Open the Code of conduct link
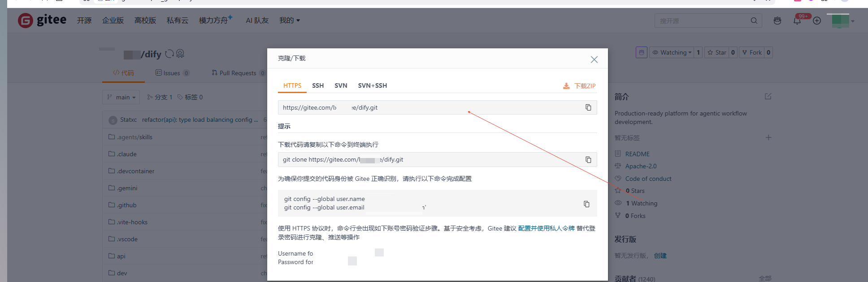Image resolution: width=868 pixels, height=282 pixels. tap(648, 179)
